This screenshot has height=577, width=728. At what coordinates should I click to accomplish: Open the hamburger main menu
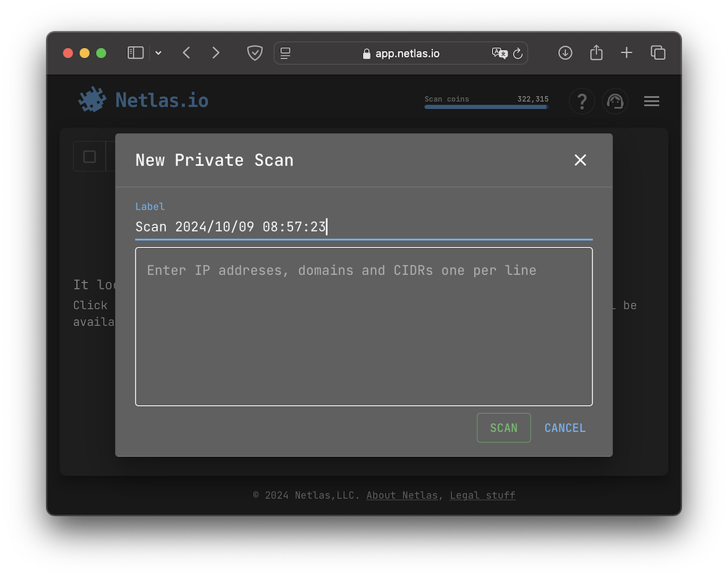pos(651,101)
